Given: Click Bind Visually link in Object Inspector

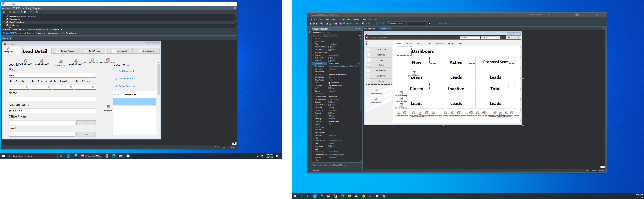Looking at the screenshot, I should 318,165.
